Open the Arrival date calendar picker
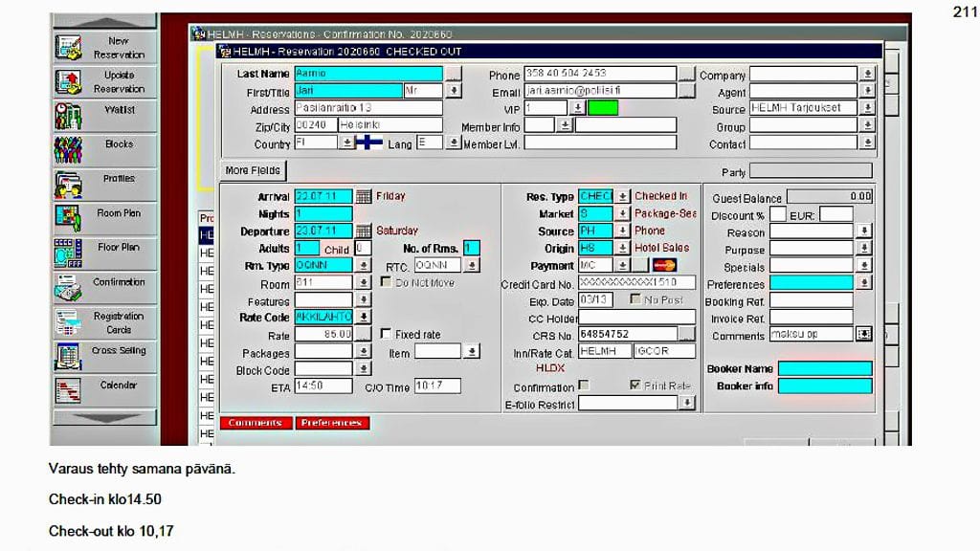Screen dimensions: 980x551 point(363,197)
